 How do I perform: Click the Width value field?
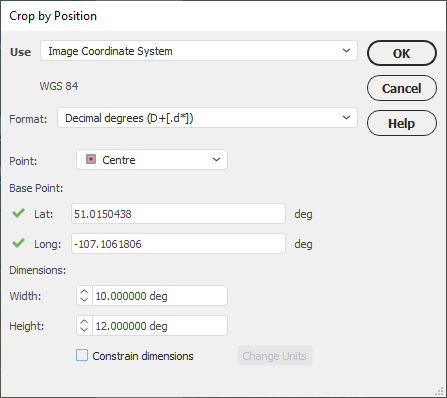160,296
